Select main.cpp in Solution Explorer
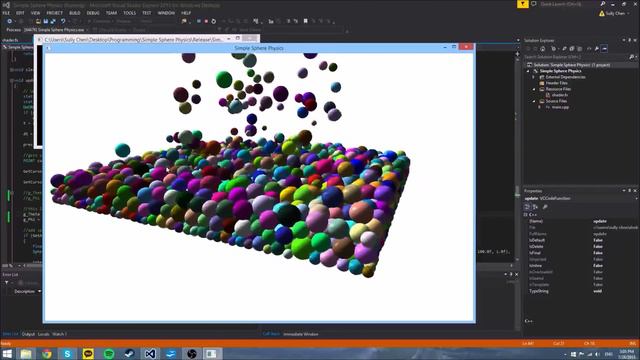Viewport: 640px width, 360px height. tap(560, 107)
